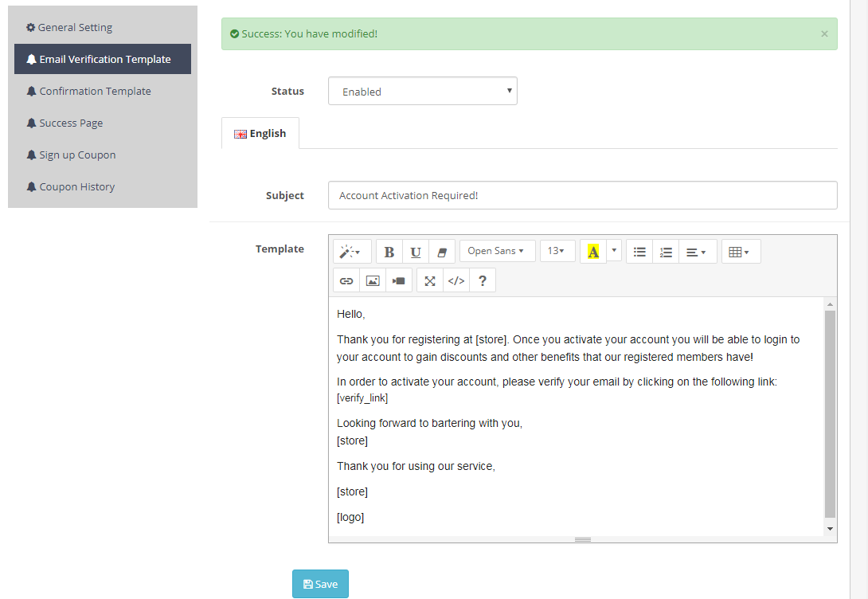This screenshot has height=599, width=868.
Task: Click "Thank you for using our service," line
Action: pyautogui.click(x=416, y=466)
